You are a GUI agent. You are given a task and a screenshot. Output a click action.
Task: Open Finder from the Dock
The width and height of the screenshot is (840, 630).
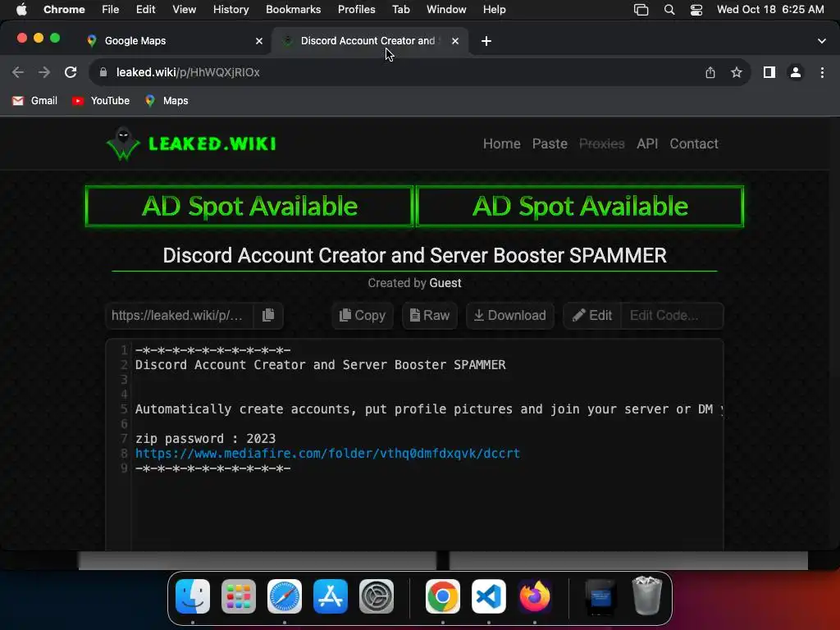tap(193, 596)
